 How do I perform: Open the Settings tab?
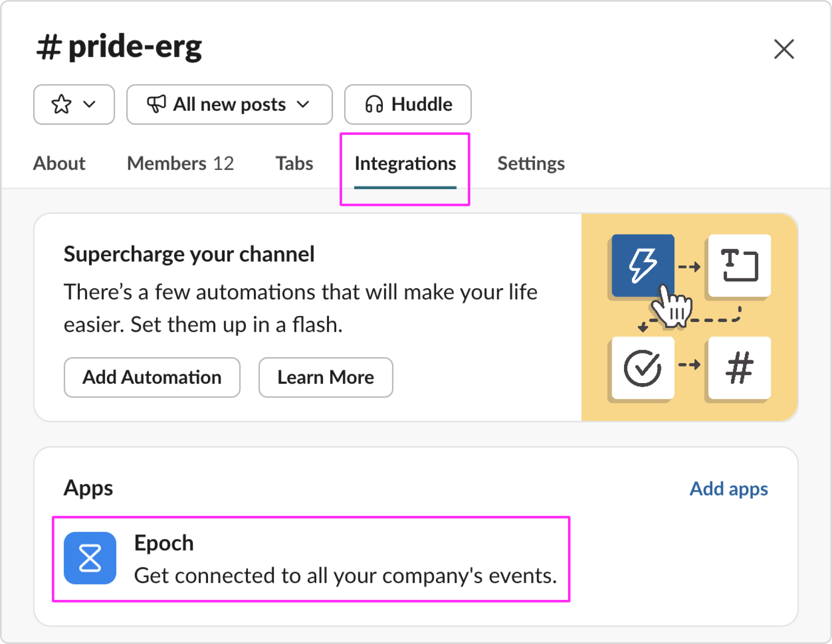click(x=531, y=163)
